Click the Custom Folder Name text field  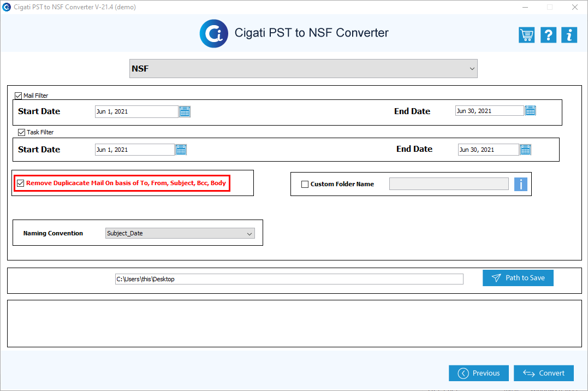coord(449,184)
